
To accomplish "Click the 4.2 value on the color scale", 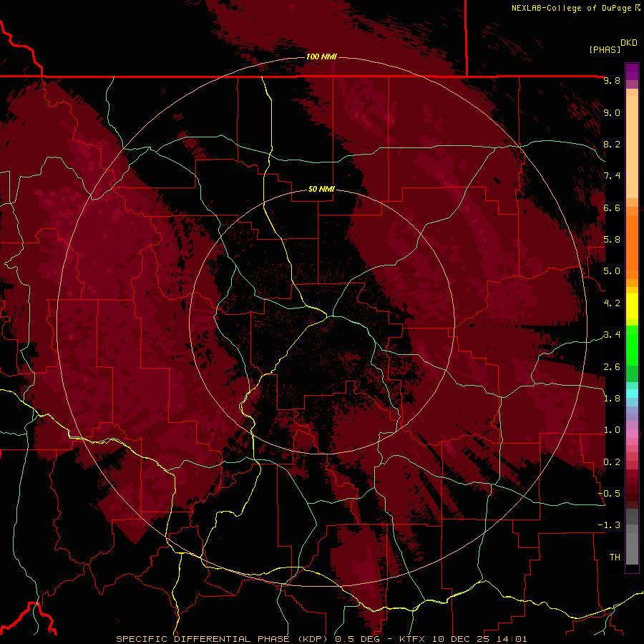I will 612,303.
